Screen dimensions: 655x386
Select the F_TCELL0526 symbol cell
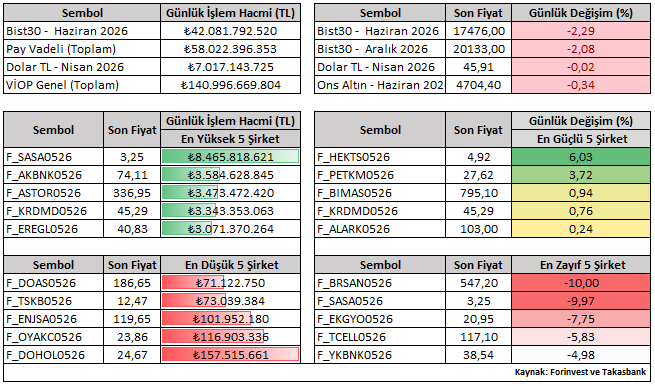point(380,337)
